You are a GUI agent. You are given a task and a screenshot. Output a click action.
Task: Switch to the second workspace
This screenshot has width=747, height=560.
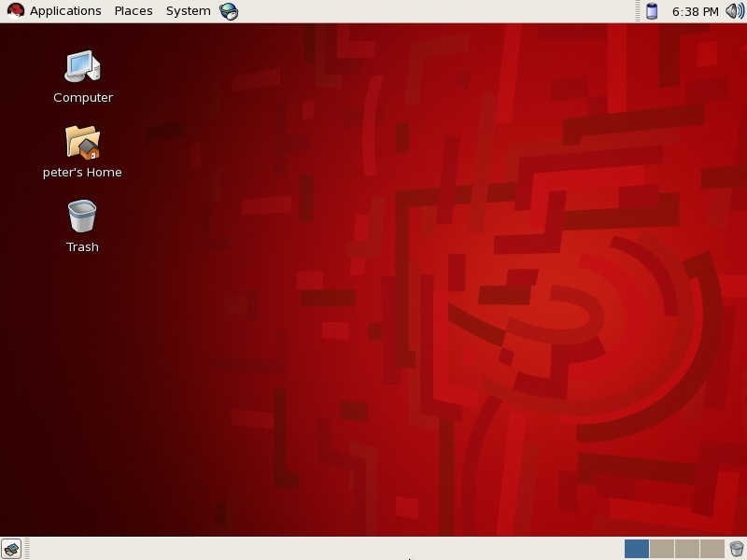coord(662,549)
